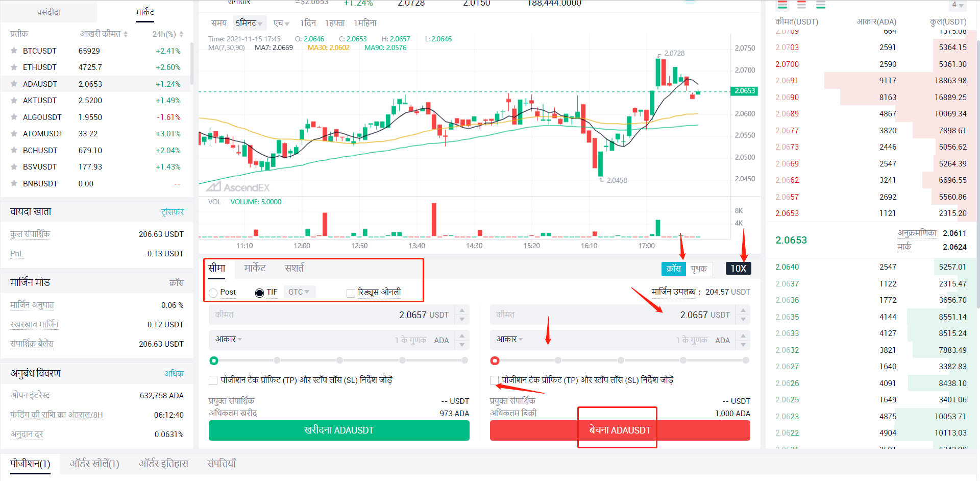
Task: Set chart interval to 1दिन
Action: (x=308, y=23)
